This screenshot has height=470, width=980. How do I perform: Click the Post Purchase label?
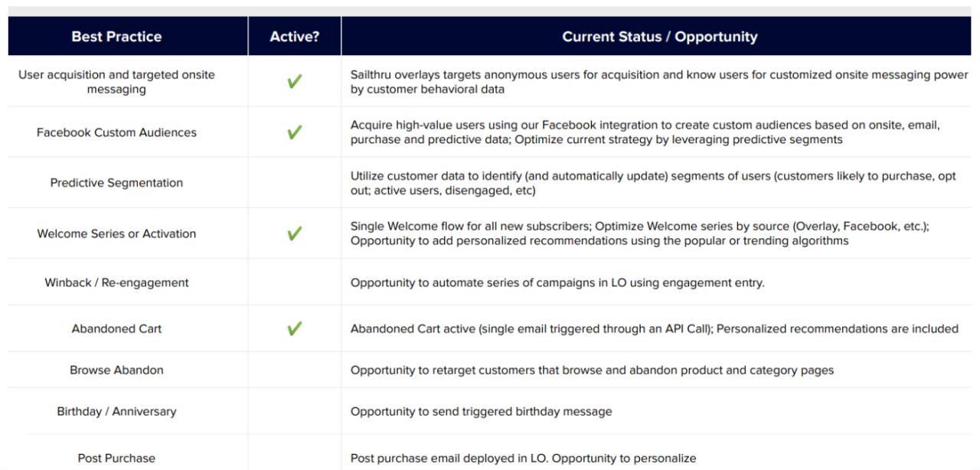point(116,458)
